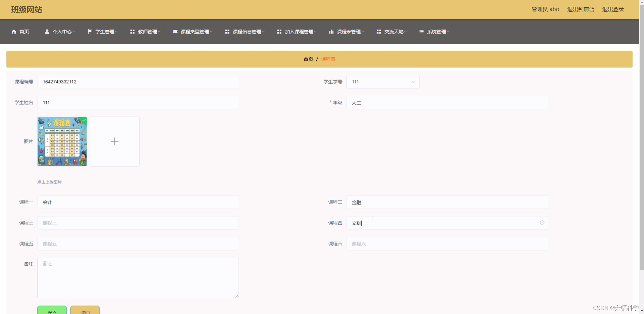644x314 pixels.
Task: Click the 退出登录 logout link
Action: point(613,9)
